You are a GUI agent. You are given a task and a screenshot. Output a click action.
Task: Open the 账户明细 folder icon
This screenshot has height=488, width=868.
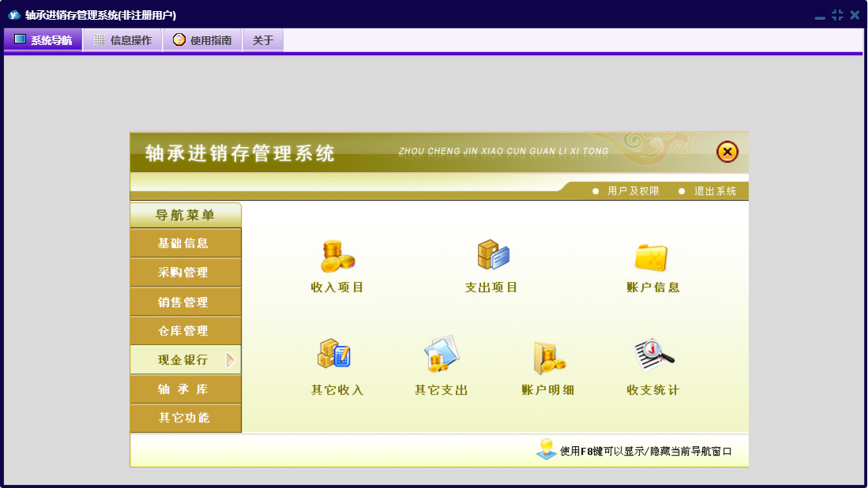coord(548,357)
